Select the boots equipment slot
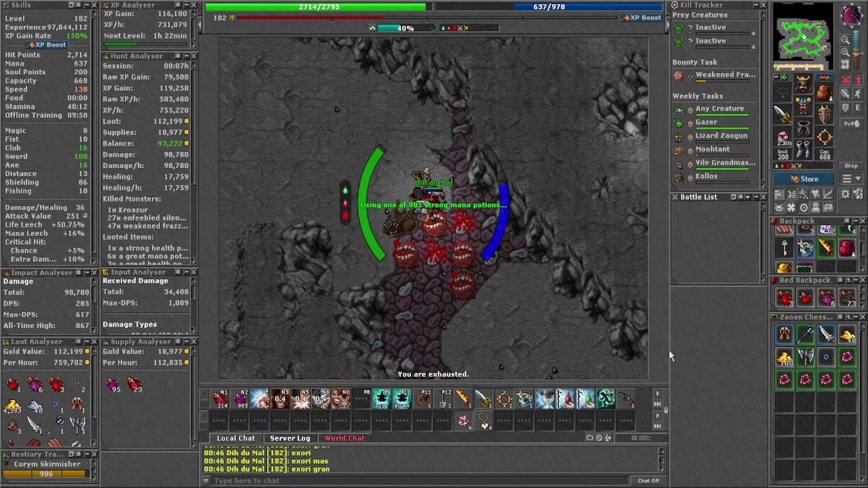The height and width of the screenshot is (488, 868). (804, 149)
